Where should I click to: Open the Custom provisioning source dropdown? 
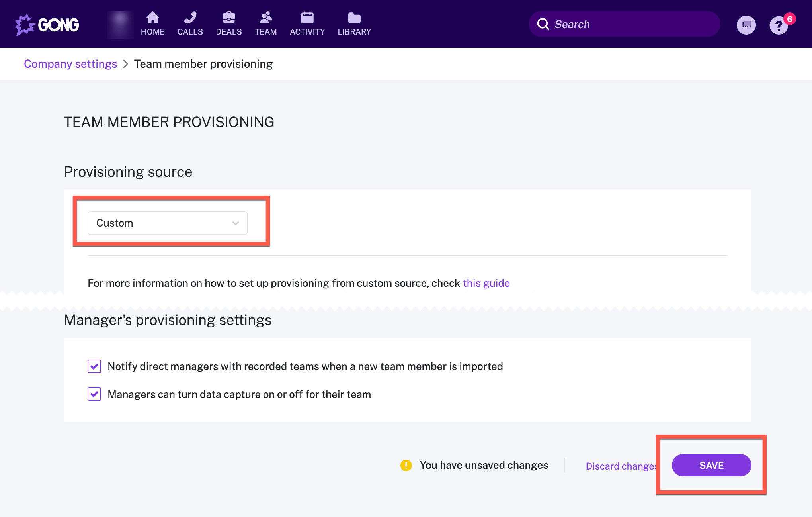(168, 223)
